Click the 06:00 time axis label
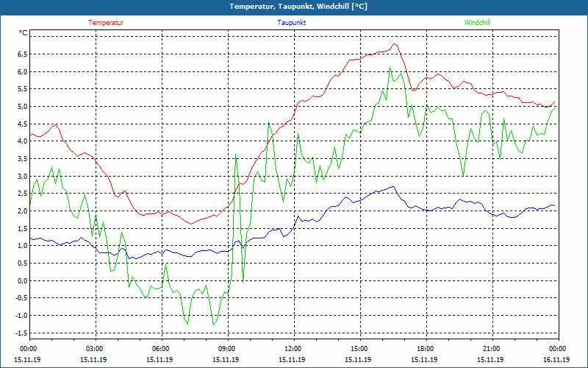 [x=162, y=349]
